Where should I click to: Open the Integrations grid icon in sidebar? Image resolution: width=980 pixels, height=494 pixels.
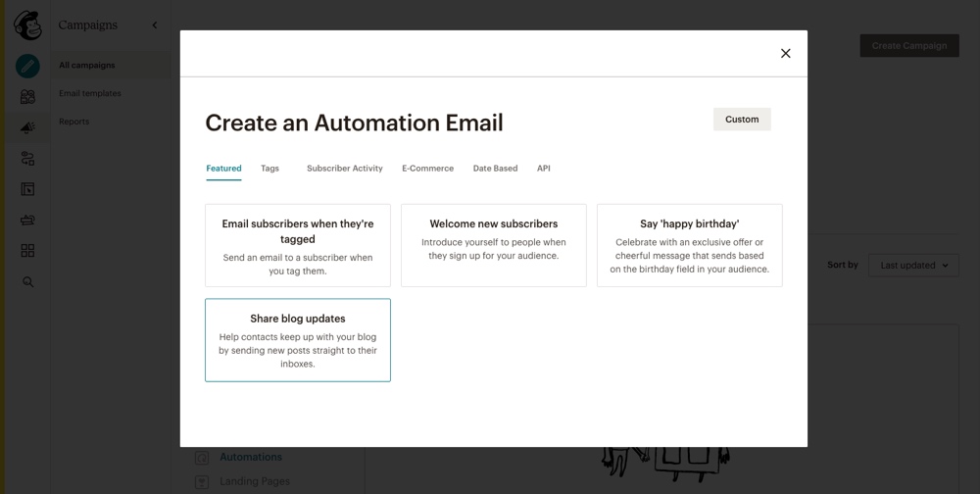(27, 251)
